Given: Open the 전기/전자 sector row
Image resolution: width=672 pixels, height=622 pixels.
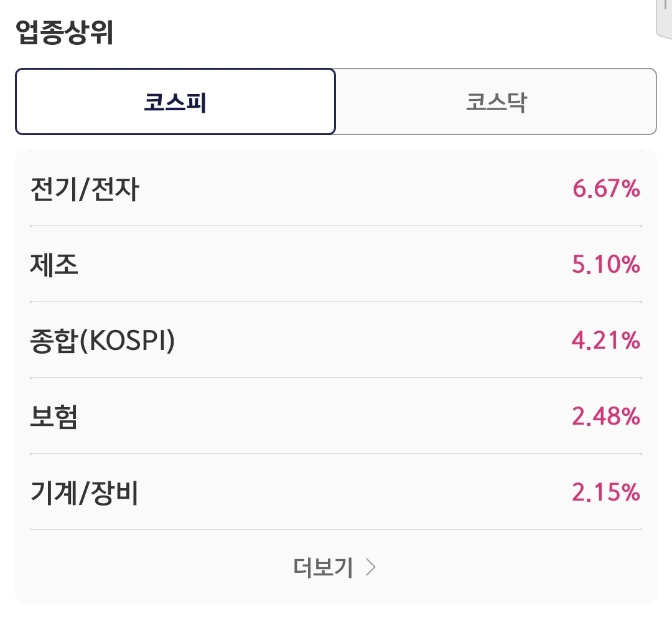Looking at the screenshot, I should [336, 188].
